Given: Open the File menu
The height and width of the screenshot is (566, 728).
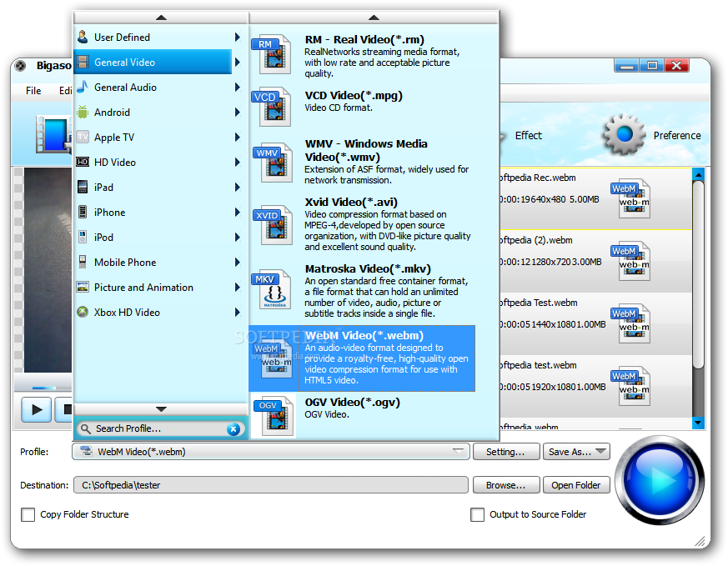Looking at the screenshot, I should coord(33,91).
